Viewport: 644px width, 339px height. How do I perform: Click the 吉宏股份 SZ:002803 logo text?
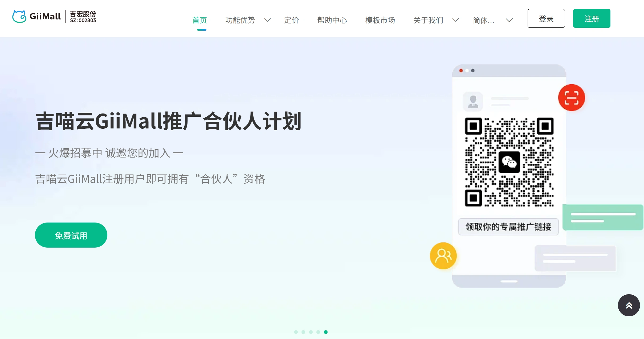click(x=83, y=17)
